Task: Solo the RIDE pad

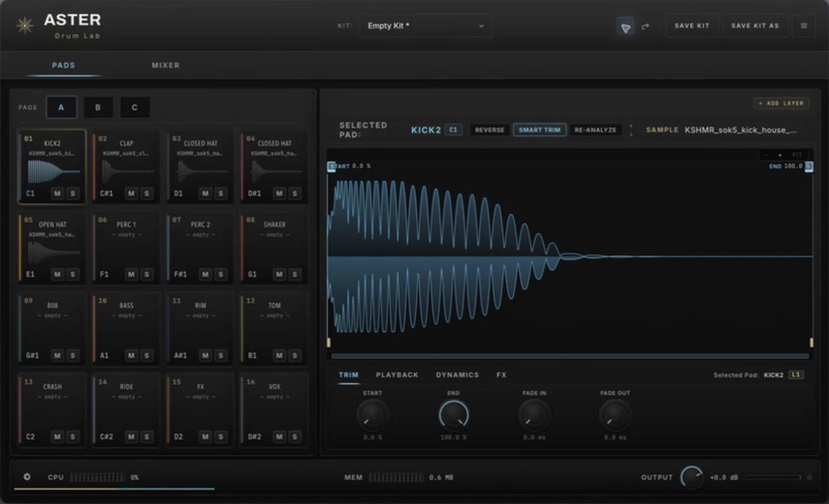Action: 147,437
